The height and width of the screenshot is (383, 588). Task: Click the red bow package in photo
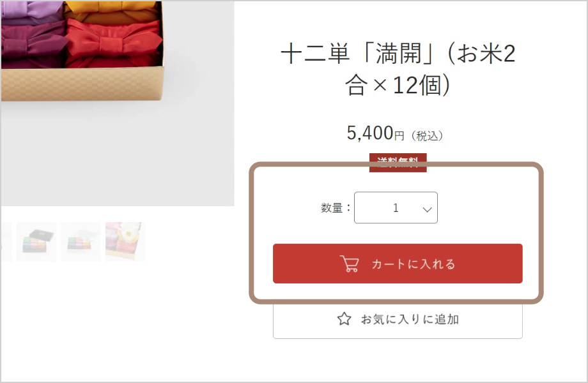(x=114, y=43)
